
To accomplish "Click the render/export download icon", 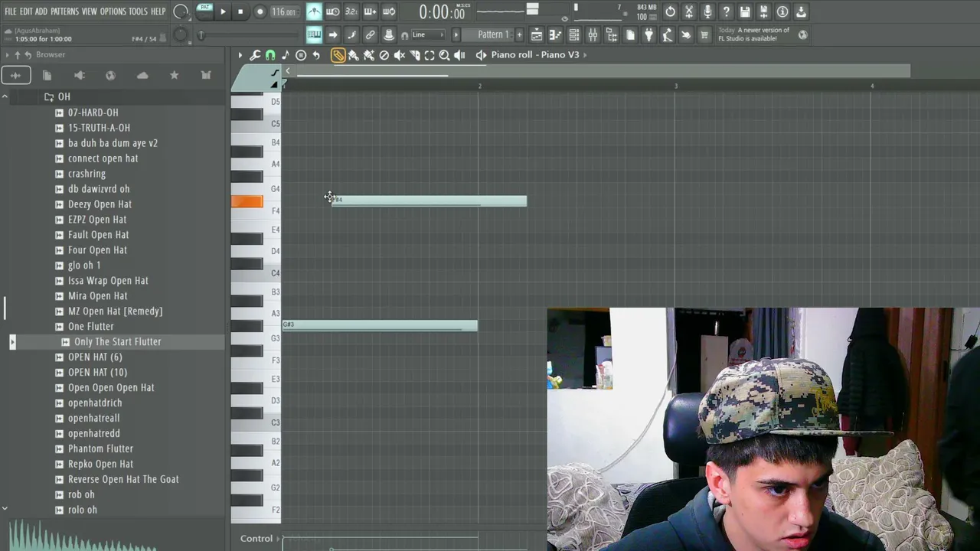I will 801,11.
